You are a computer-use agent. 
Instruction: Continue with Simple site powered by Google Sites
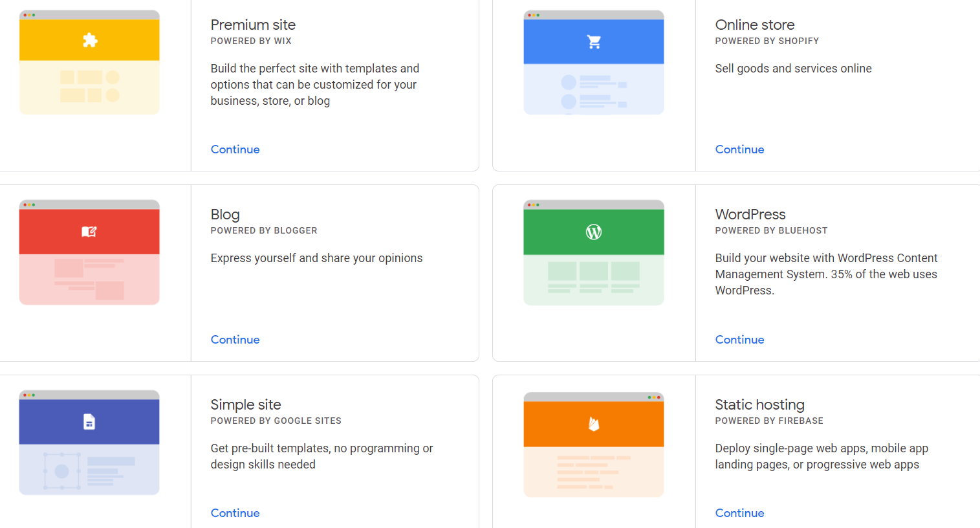[x=235, y=513]
